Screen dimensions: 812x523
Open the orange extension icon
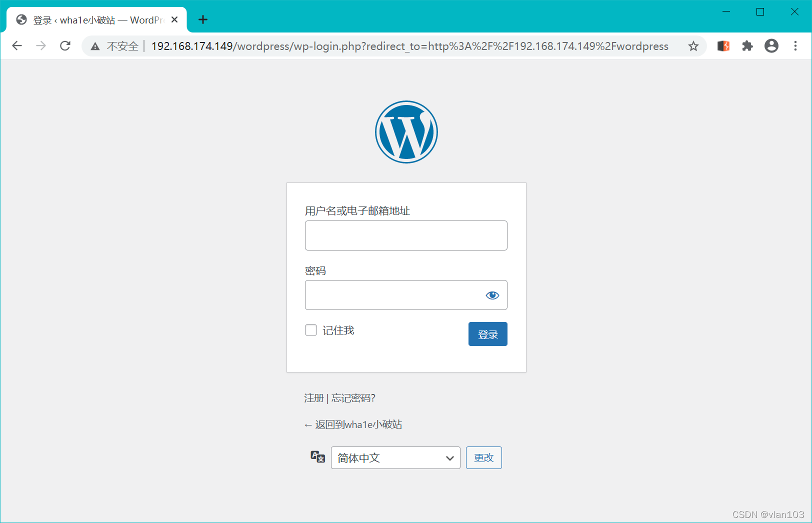pyautogui.click(x=723, y=46)
